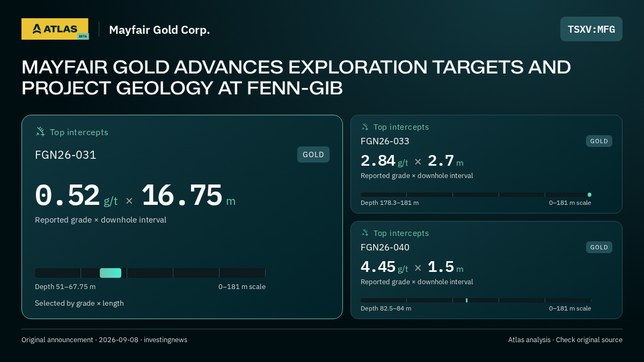Click the 0–181 m scale label under FGN26-040

pos(570,308)
